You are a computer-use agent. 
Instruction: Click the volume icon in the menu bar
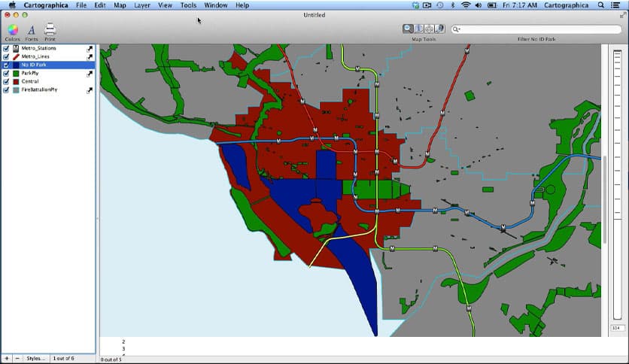point(479,5)
